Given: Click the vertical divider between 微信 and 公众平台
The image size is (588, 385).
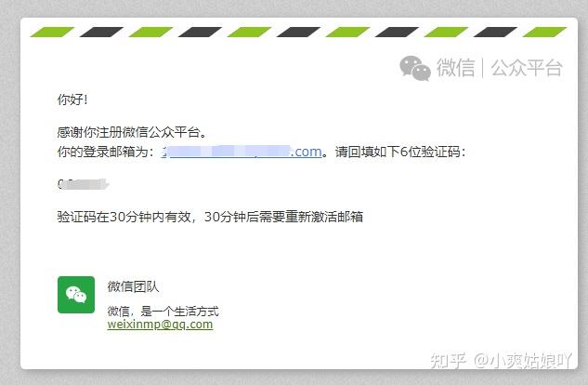Looking at the screenshot, I should [x=483, y=68].
